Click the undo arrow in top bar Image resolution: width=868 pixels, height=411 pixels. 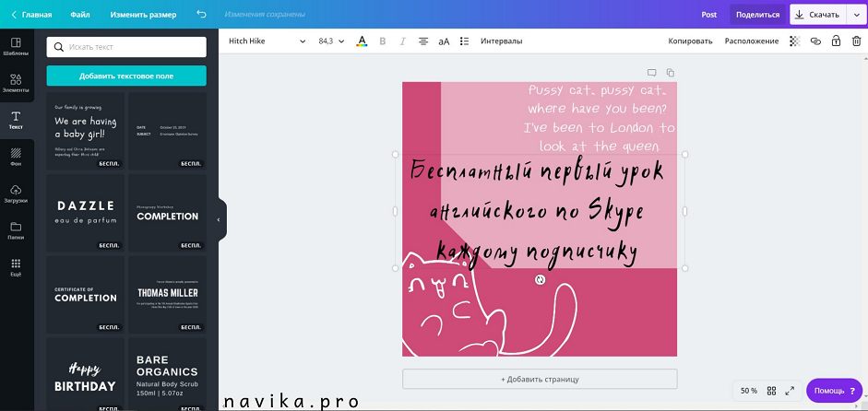coord(202,15)
